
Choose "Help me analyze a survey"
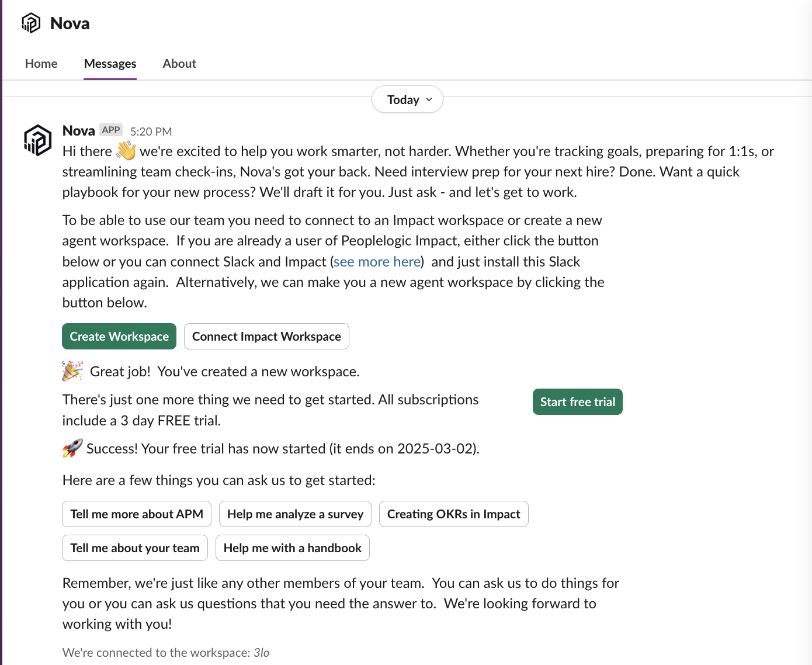click(295, 514)
